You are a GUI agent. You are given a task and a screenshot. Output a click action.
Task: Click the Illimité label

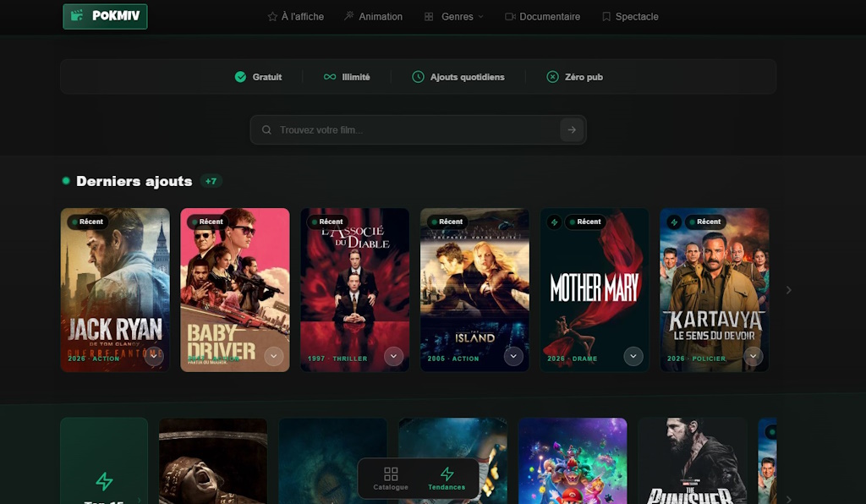pyautogui.click(x=356, y=77)
